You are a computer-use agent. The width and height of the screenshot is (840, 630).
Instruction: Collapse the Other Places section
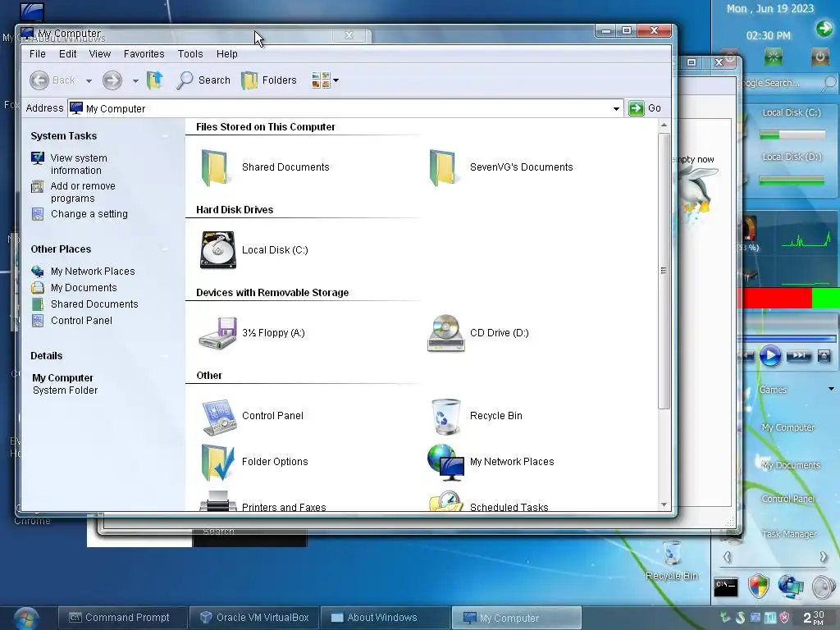point(166,249)
